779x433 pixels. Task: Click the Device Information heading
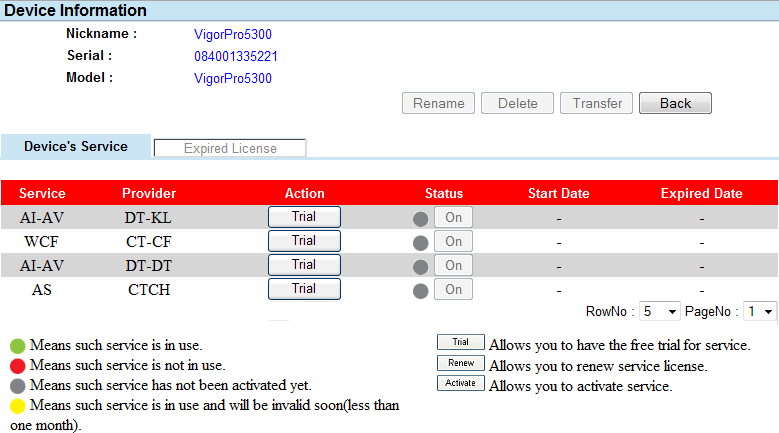point(75,10)
